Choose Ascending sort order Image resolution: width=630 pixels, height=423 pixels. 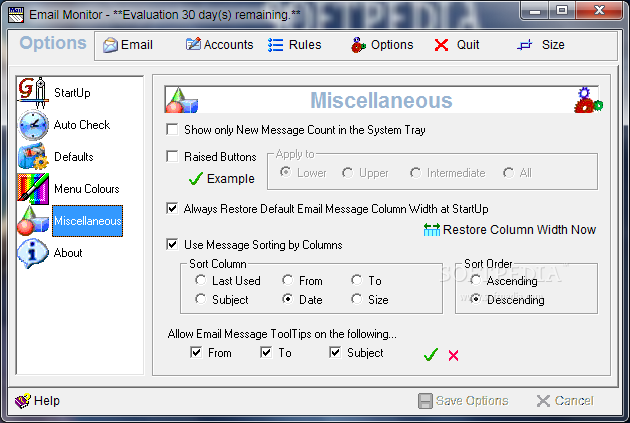coord(475,280)
